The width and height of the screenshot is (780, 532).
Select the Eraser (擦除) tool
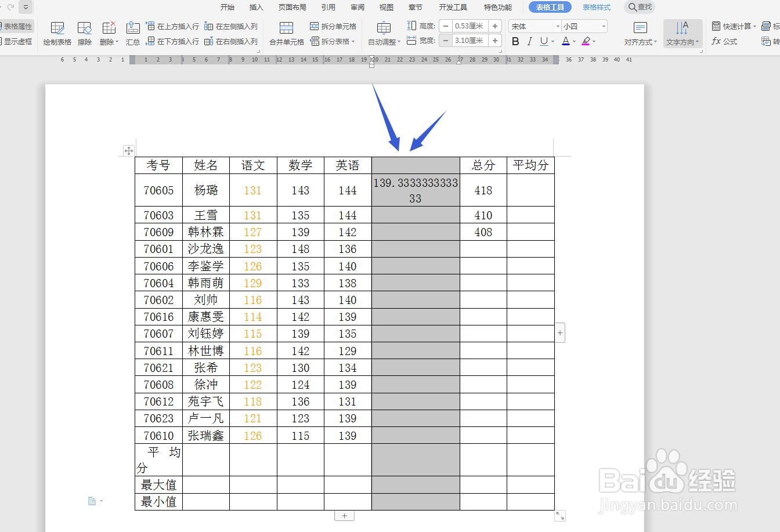(85, 33)
